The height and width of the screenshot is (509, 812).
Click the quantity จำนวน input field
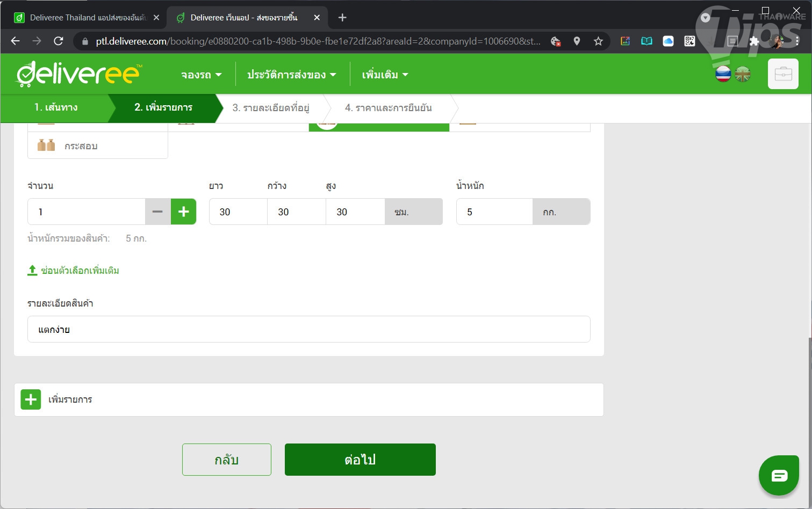click(87, 212)
